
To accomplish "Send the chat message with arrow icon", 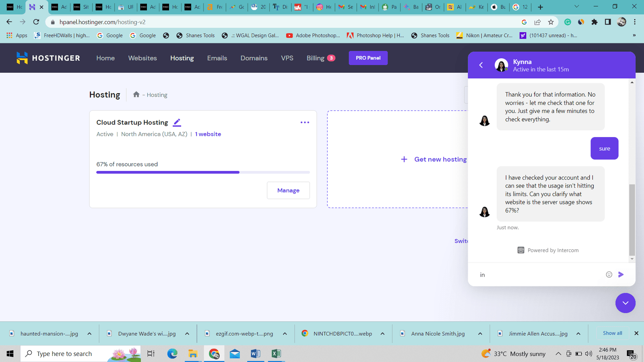I will (621, 275).
